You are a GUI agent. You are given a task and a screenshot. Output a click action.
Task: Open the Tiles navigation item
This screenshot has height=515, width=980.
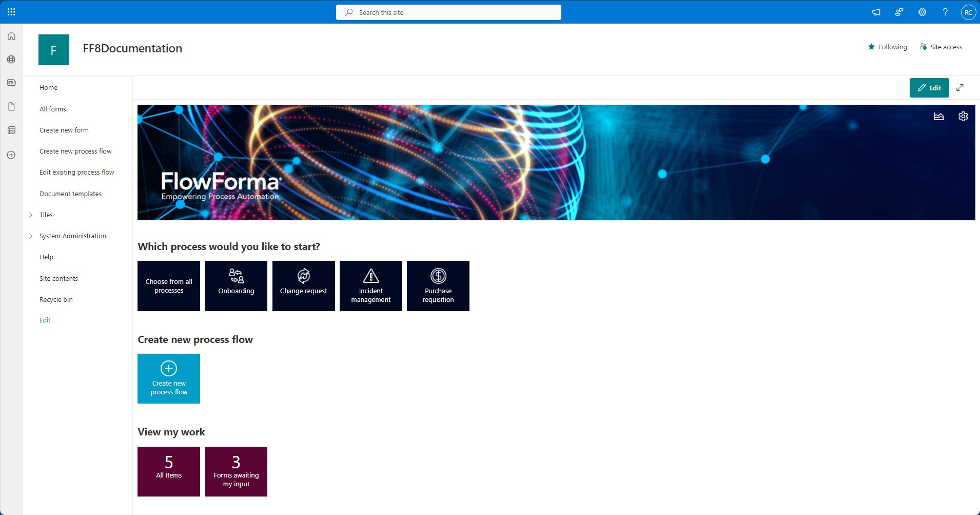pos(46,215)
